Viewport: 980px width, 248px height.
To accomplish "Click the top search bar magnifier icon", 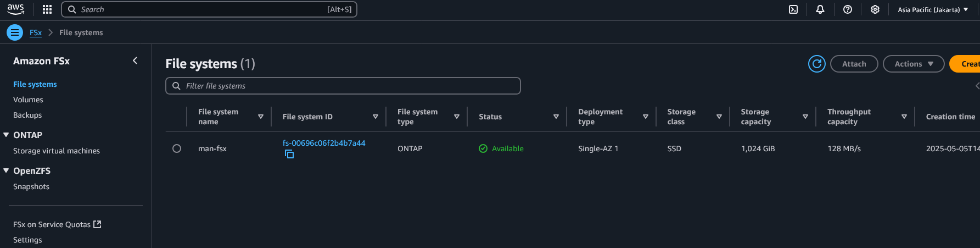I will tap(72, 9).
